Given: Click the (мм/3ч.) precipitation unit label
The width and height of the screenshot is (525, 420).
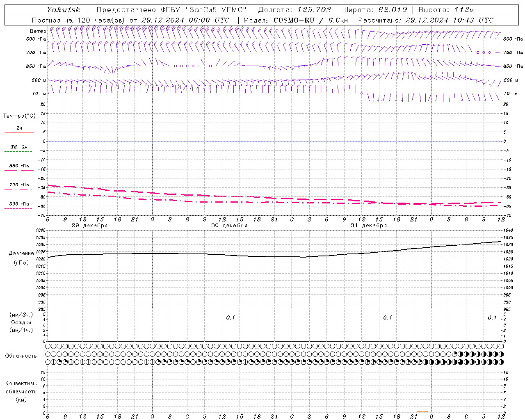Looking at the screenshot, I should (21, 315).
